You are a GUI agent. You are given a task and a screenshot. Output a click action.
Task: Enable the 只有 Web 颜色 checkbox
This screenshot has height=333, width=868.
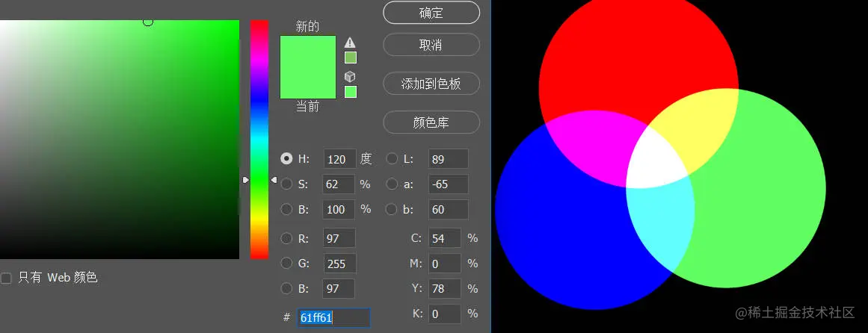tap(6, 278)
